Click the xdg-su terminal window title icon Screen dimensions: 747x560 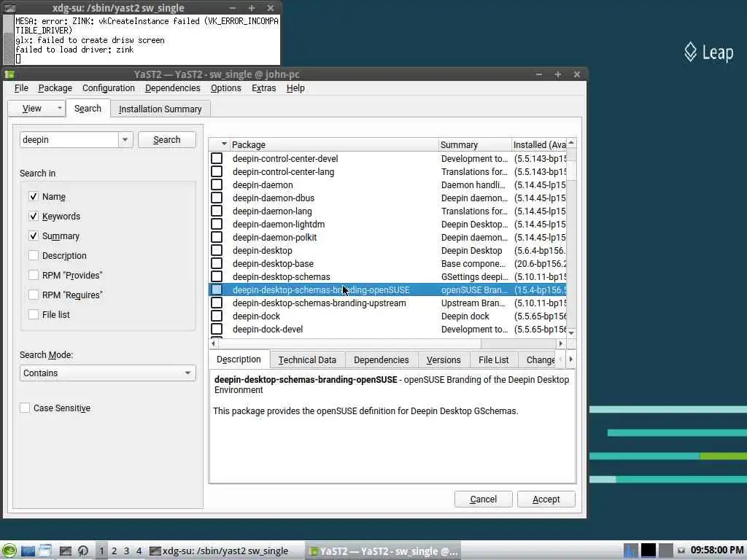[9, 8]
